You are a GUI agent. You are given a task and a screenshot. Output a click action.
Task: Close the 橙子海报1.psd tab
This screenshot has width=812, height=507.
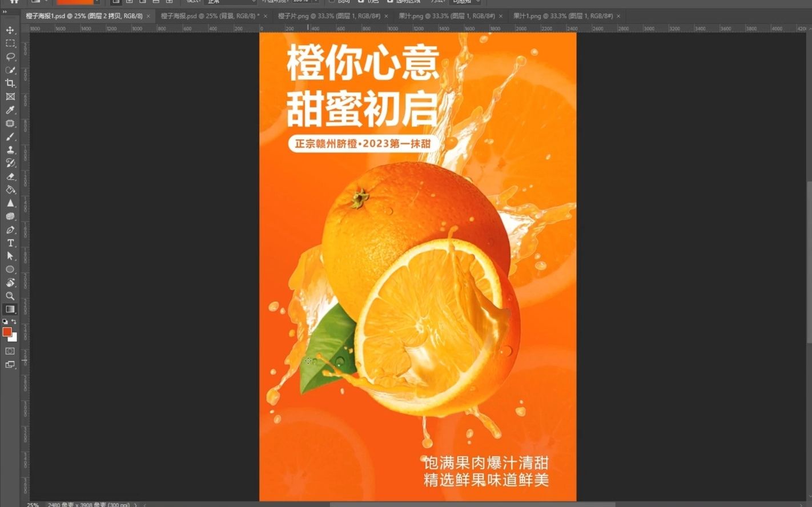(148, 16)
